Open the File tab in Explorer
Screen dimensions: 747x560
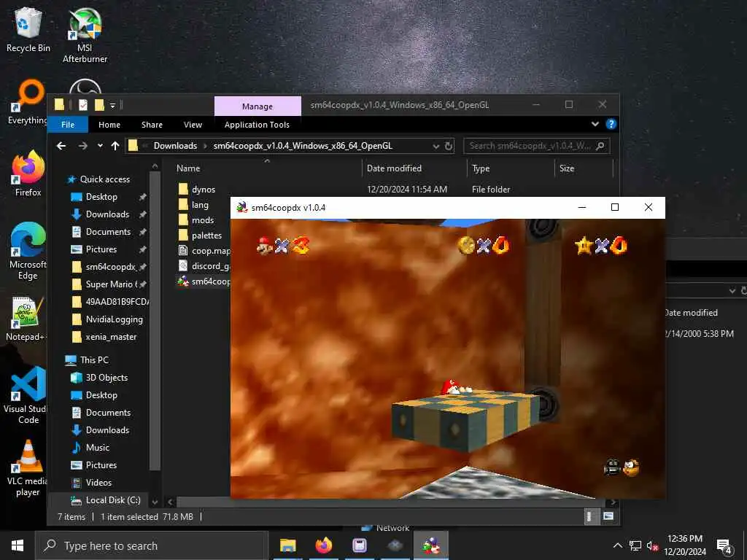pyautogui.click(x=68, y=125)
